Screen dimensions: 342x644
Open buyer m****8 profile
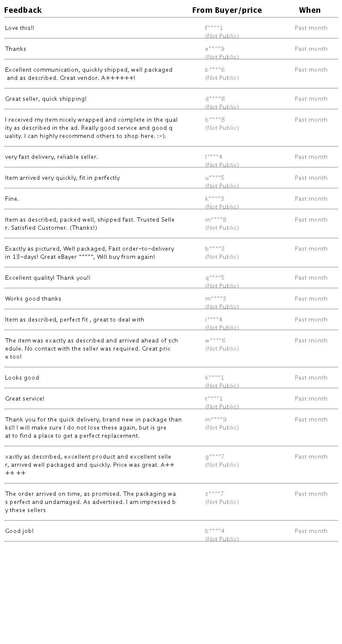pos(216,220)
